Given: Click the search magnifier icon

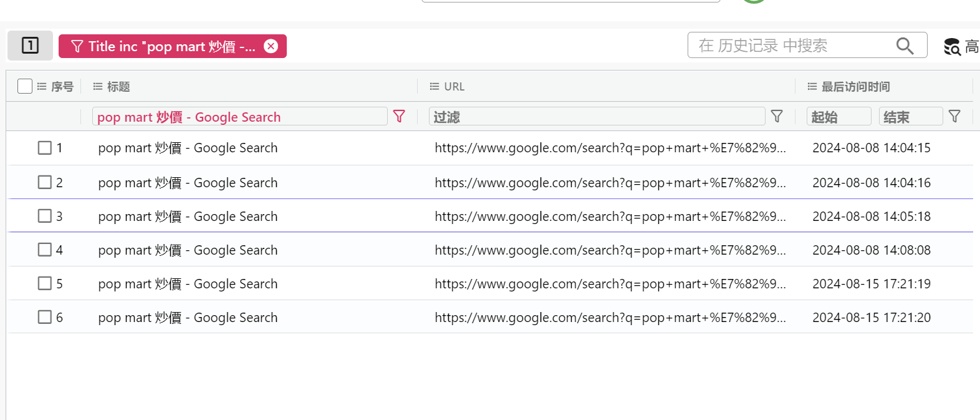Looking at the screenshot, I should point(905,46).
